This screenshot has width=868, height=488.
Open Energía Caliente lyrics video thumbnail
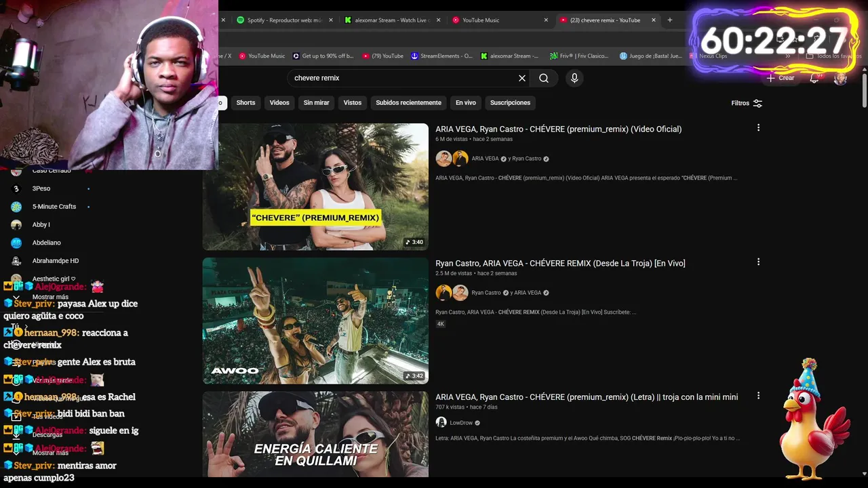click(315, 434)
